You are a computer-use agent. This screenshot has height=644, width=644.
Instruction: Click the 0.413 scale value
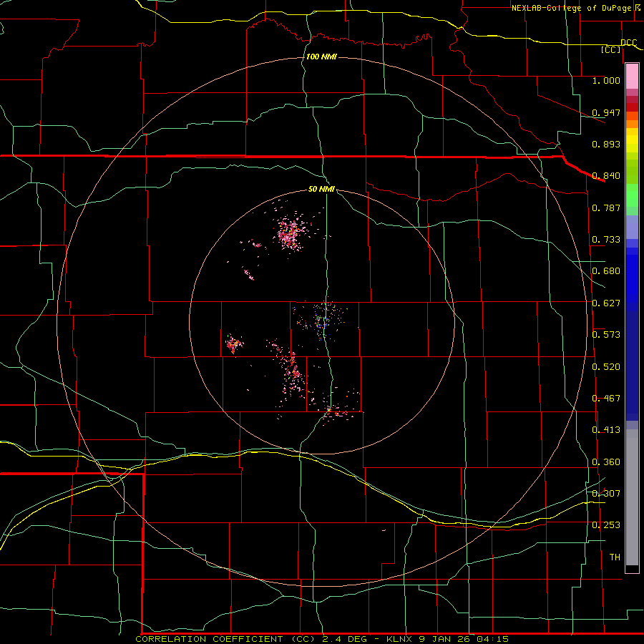[x=606, y=430]
